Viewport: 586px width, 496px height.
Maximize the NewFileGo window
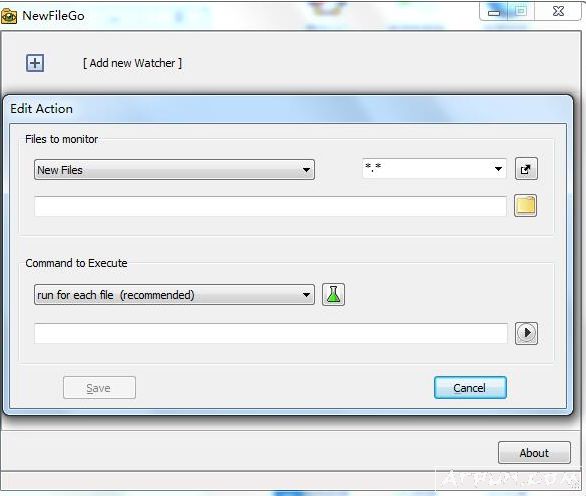pos(521,12)
